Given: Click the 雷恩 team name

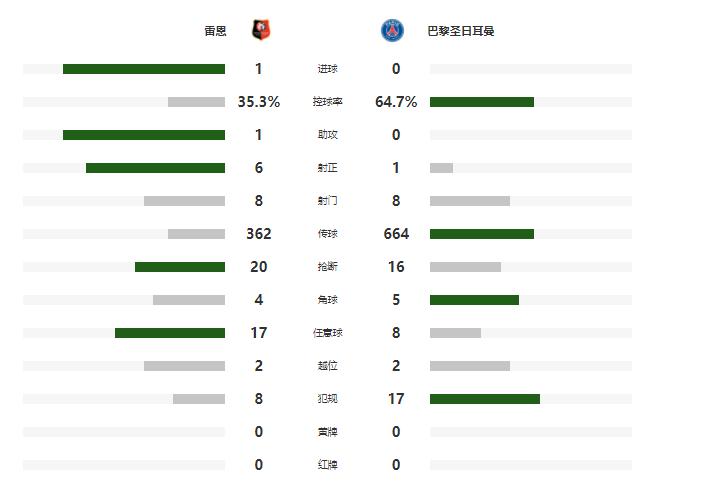Looking at the screenshot, I should tap(215, 31).
